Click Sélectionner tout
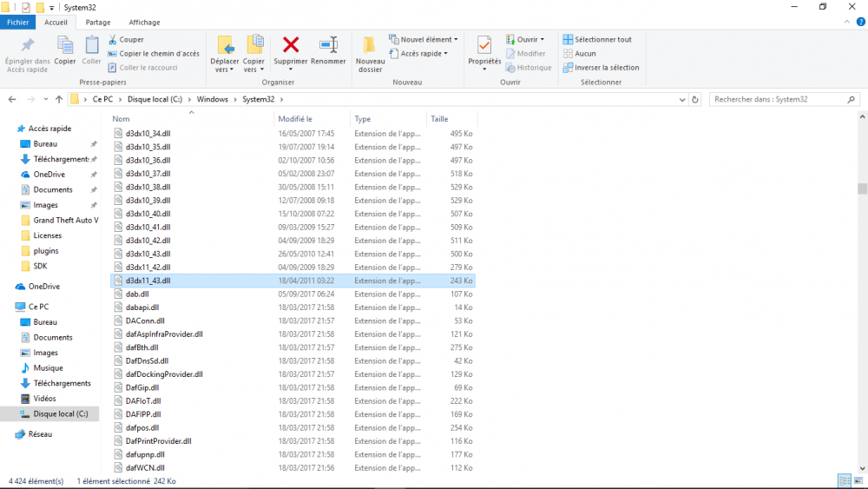The image size is (868, 489). pos(597,39)
